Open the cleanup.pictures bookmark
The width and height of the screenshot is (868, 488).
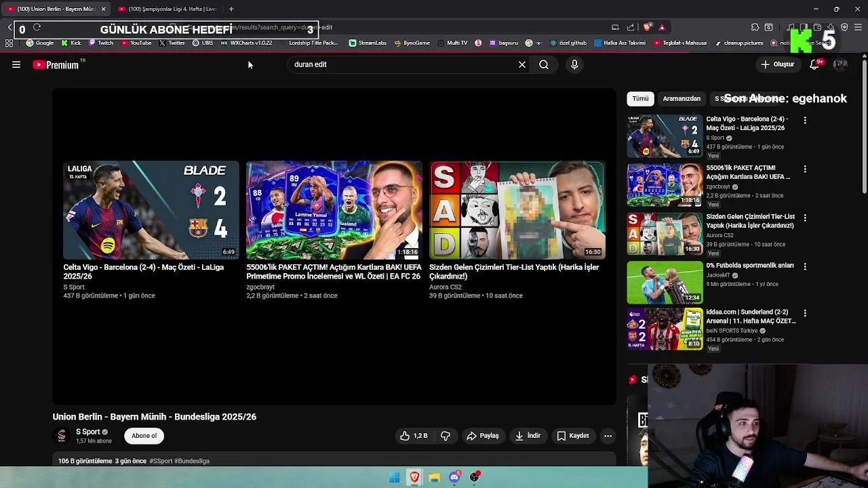pyautogui.click(x=738, y=43)
